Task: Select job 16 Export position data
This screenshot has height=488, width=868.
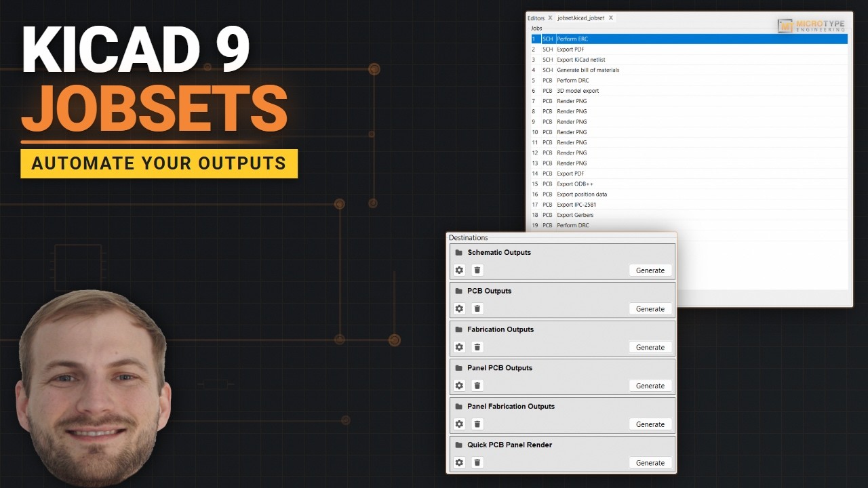Action: coord(689,195)
